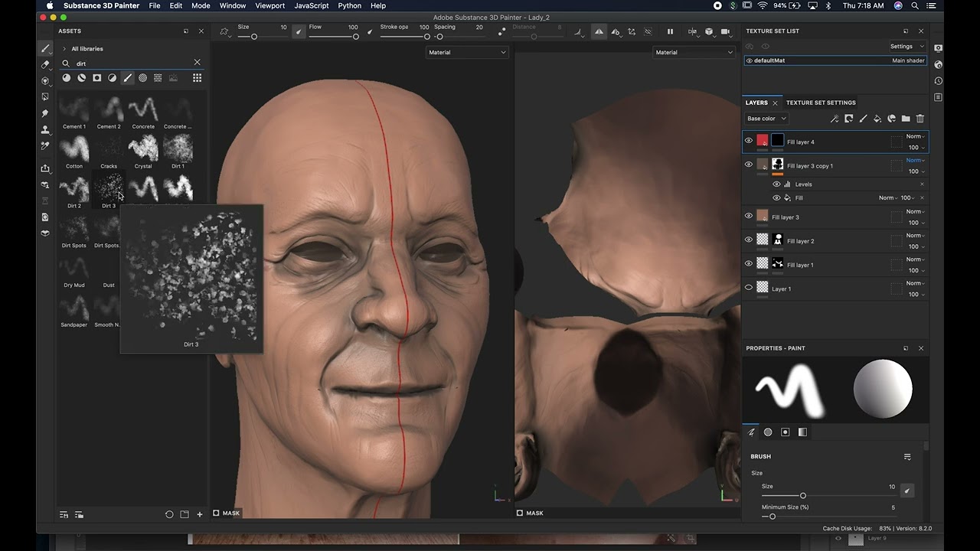The height and width of the screenshot is (551, 980).
Task: Open the Python menu
Action: coord(349,5)
